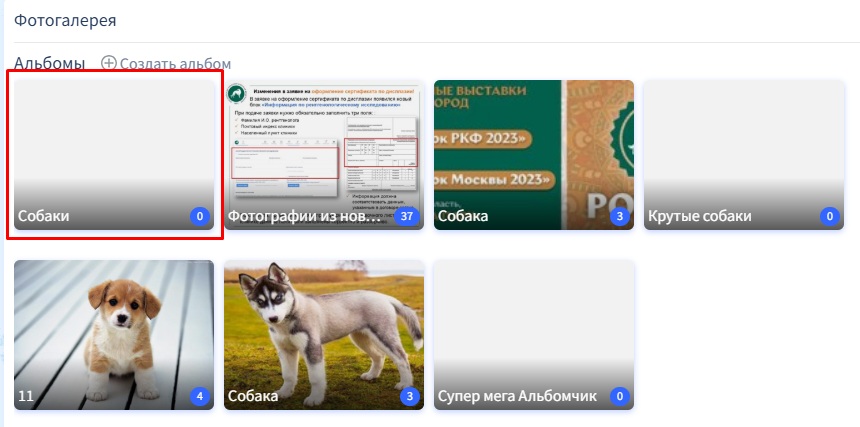Open the Фотографии из нов... album

[x=324, y=155]
